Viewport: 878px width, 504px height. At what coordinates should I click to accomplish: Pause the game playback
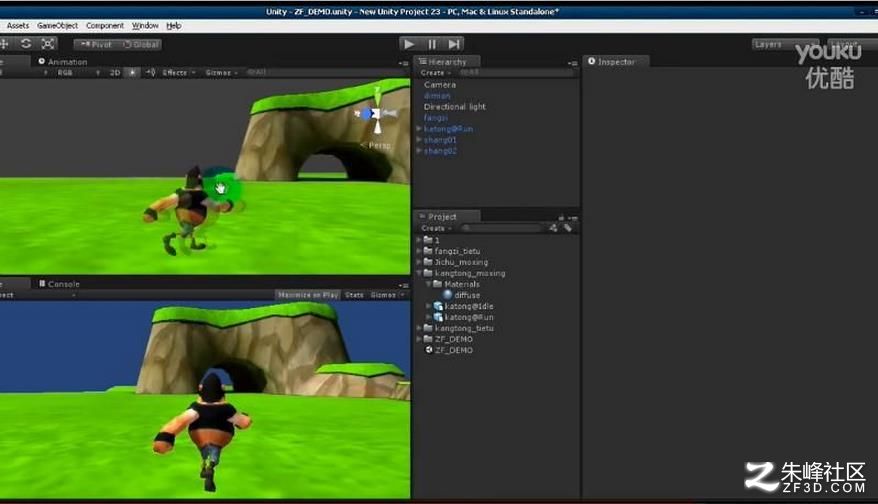[432, 44]
